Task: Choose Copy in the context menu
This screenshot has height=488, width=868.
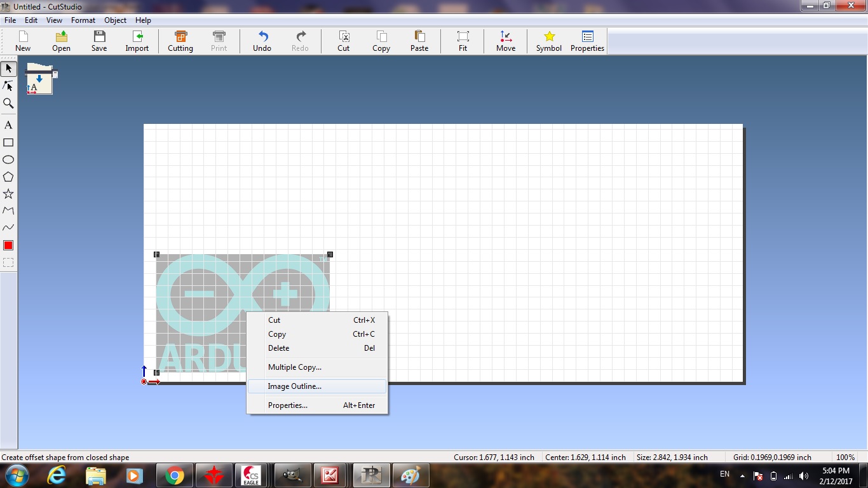Action: point(317,334)
